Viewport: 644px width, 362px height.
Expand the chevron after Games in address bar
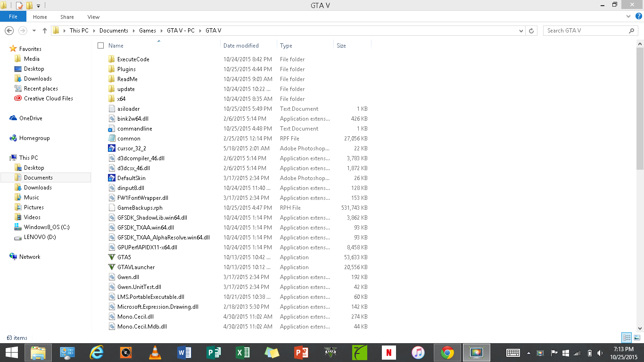161,31
